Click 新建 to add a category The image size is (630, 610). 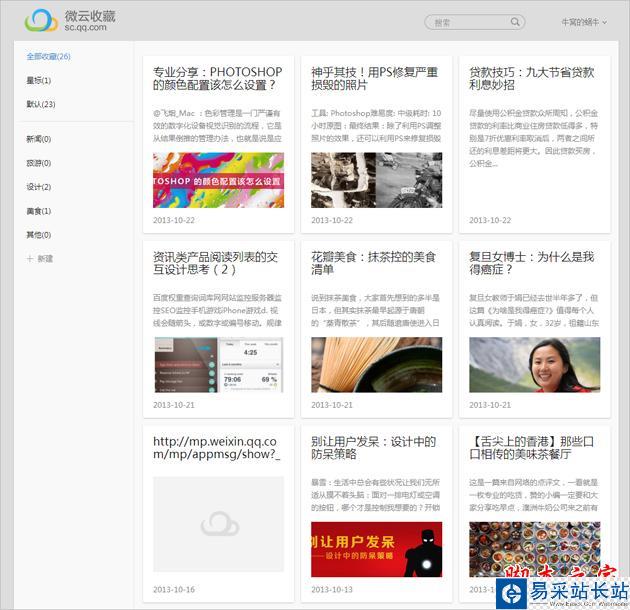40,259
